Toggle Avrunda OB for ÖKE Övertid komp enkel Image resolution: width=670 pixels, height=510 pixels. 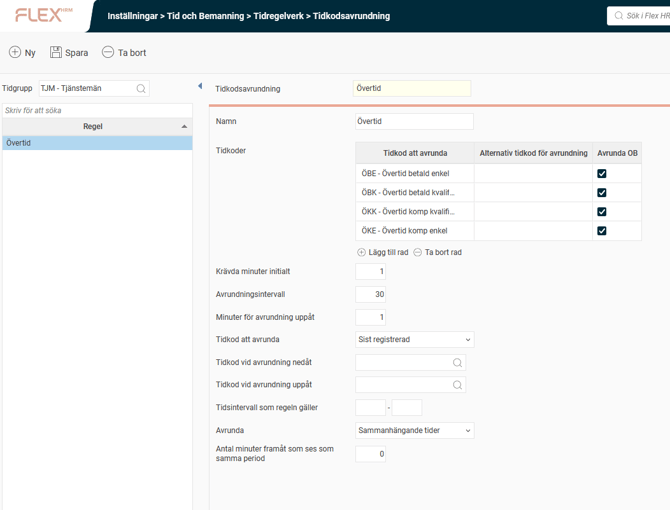602,230
